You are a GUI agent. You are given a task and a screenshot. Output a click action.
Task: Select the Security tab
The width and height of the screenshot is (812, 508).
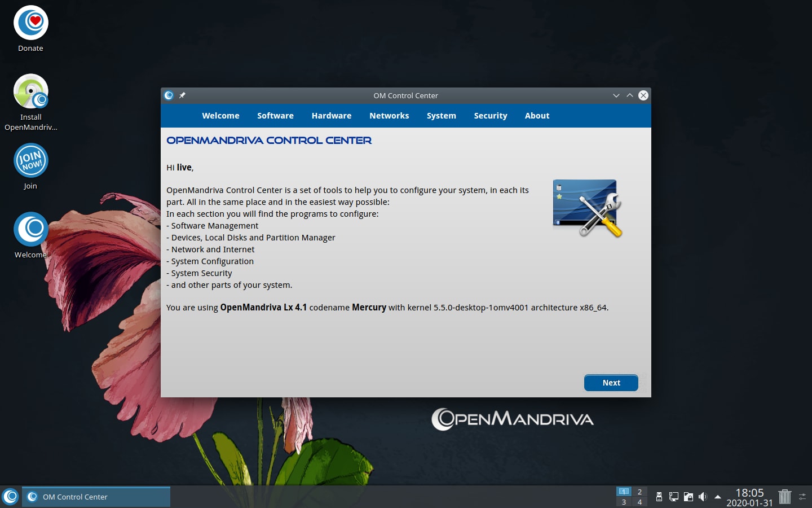[490, 116]
